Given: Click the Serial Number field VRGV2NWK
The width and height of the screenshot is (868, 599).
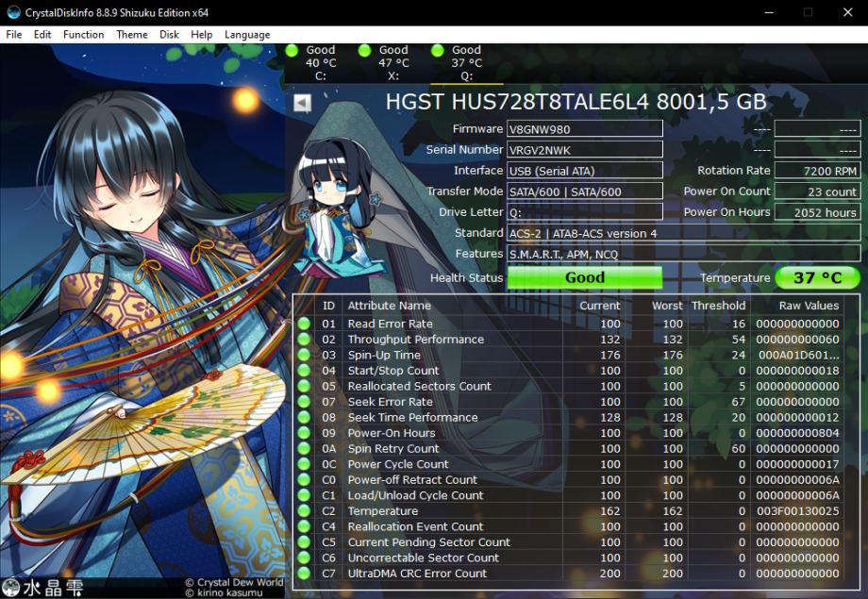Looking at the screenshot, I should [x=585, y=149].
